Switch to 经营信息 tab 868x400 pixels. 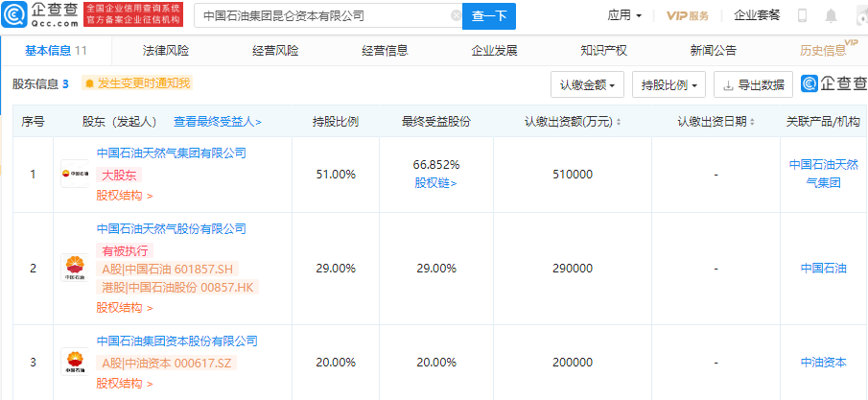(x=385, y=51)
